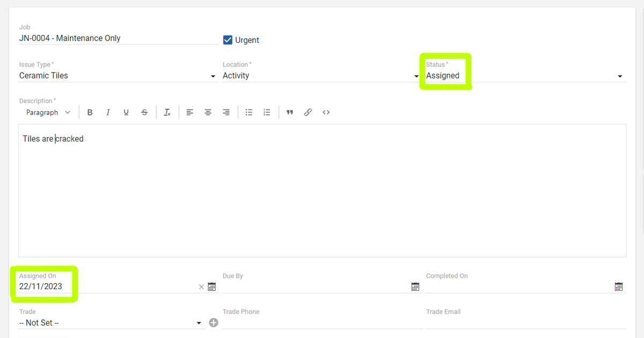
Task: Insert a blockquote in the description
Action: click(x=290, y=112)
